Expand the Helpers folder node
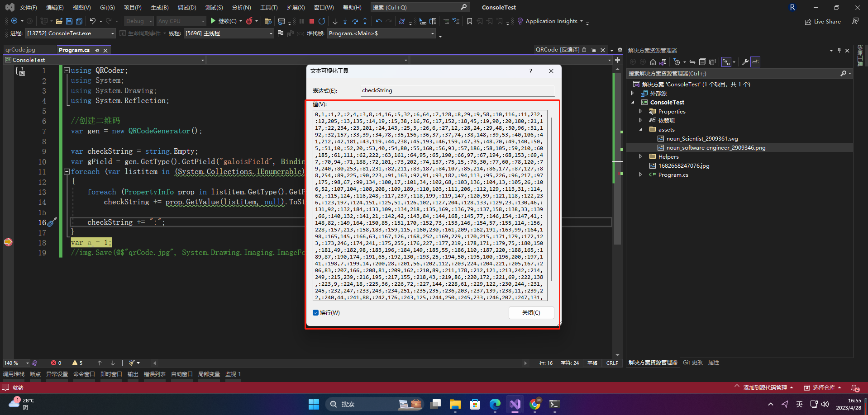Viewport: 868px width, 415px height. coord(640,156)
